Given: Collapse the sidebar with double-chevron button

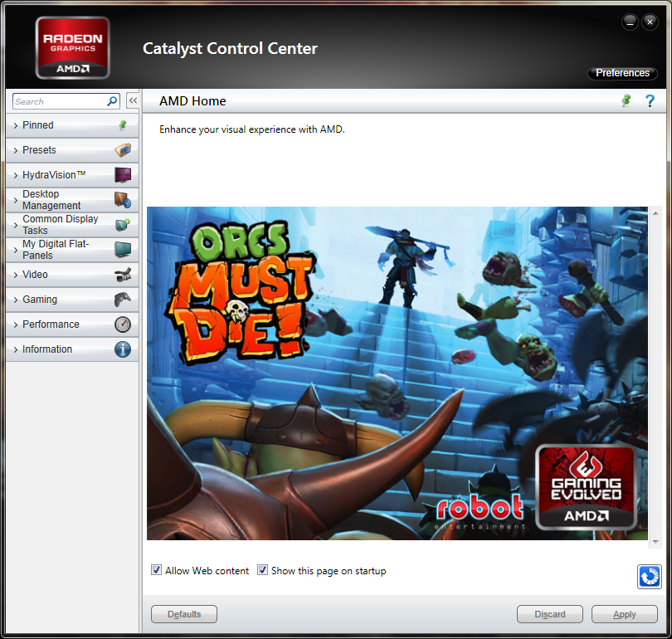Looking at the screenshot, I should (133, 100).
